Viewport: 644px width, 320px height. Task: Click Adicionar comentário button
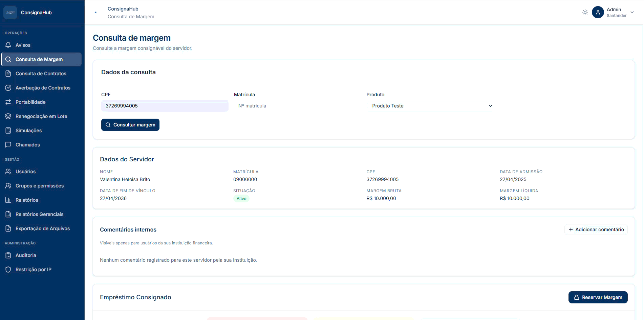pyautogui.click(x=596, y=229)
